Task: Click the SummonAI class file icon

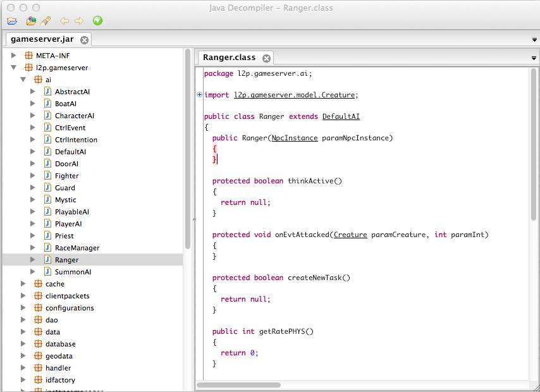Action: pos(48,271)
